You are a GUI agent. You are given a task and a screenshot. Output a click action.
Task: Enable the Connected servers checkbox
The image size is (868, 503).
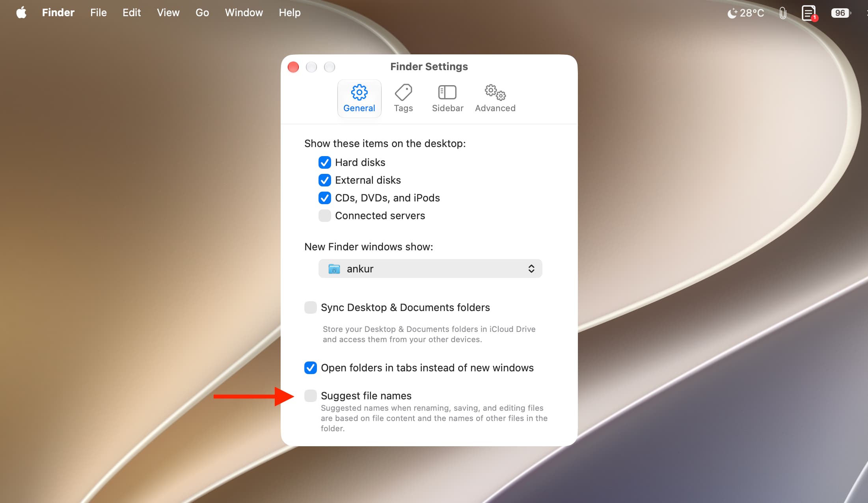click(325, 216)
